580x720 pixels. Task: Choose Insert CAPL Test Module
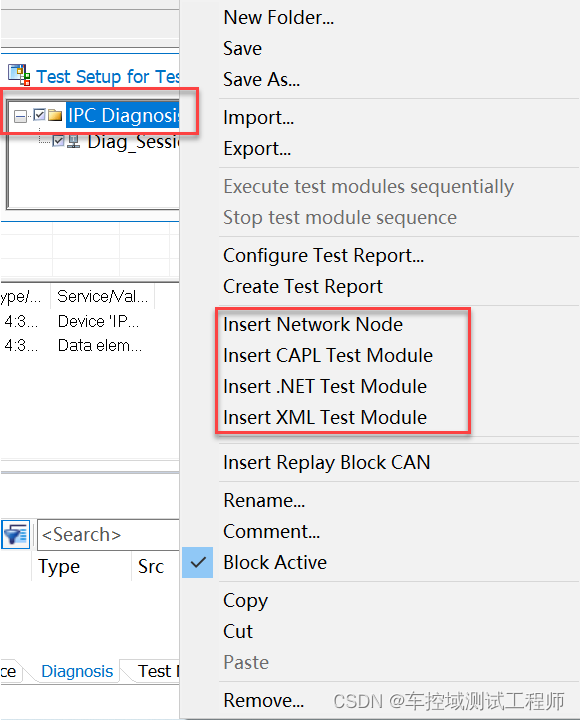click(x=328, y=355)
